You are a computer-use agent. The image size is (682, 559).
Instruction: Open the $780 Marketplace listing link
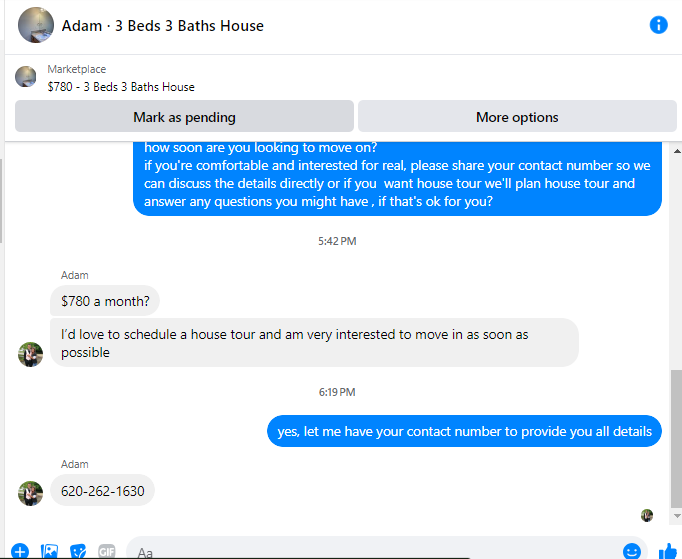121,87
